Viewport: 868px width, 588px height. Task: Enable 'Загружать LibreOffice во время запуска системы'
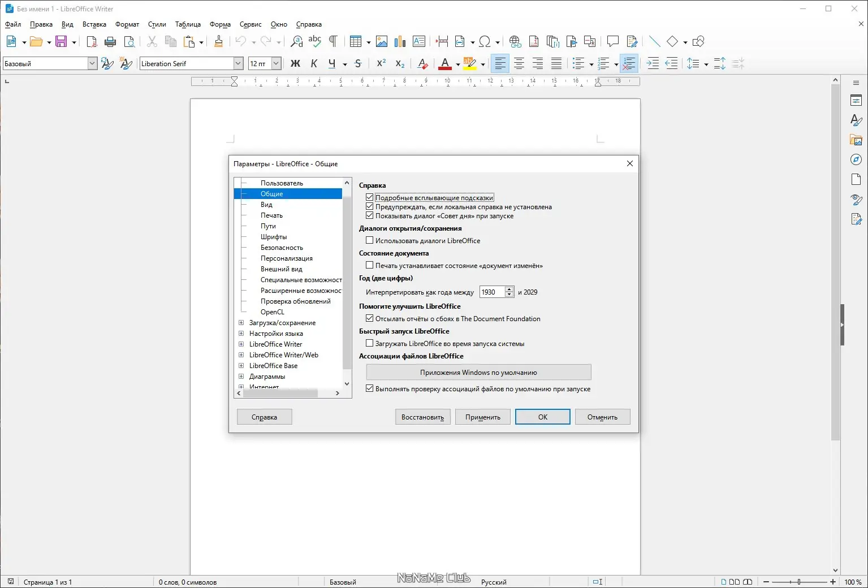point(370,343)
